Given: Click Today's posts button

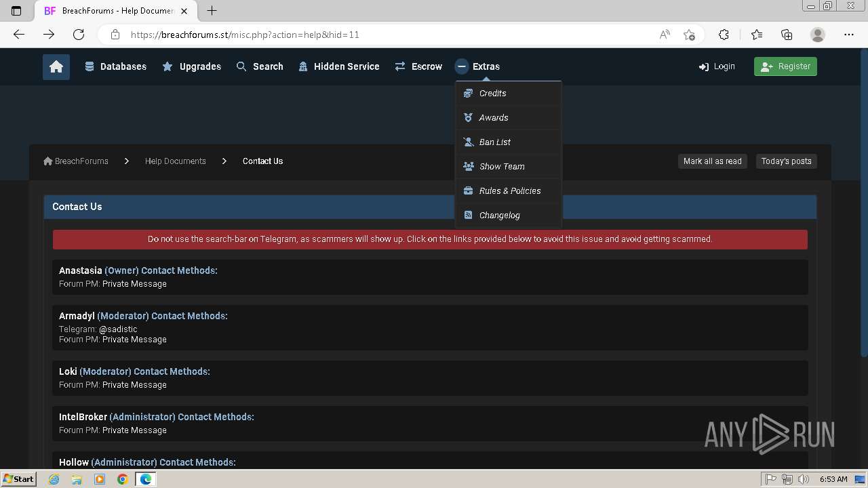Looking at the screenshot, I should [x=786, y=161].
